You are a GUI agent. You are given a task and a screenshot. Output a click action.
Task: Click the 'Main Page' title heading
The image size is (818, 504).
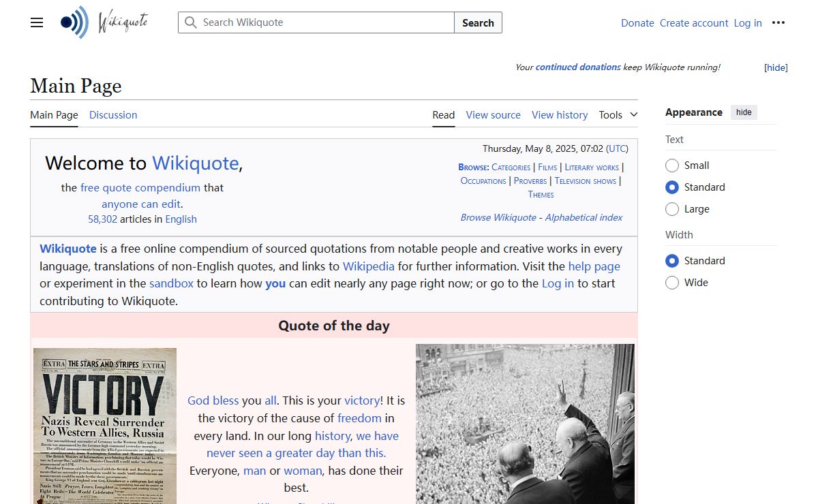(76, 86)
